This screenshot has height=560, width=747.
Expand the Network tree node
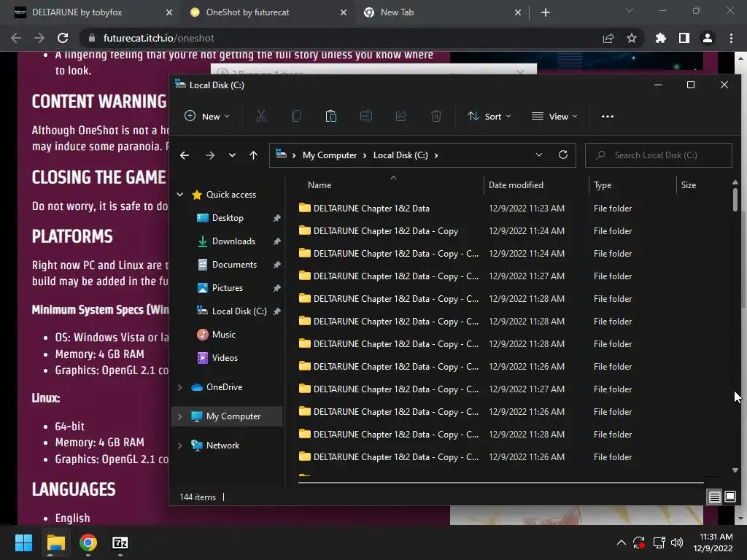click(x=180, y=446)
